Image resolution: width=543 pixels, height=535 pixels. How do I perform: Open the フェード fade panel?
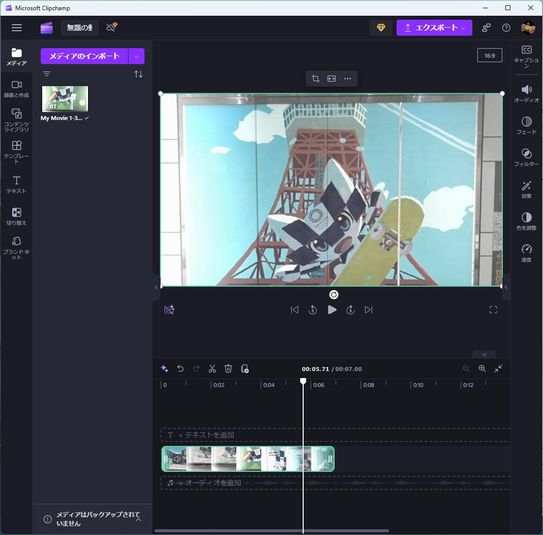(x=526, y=125)
